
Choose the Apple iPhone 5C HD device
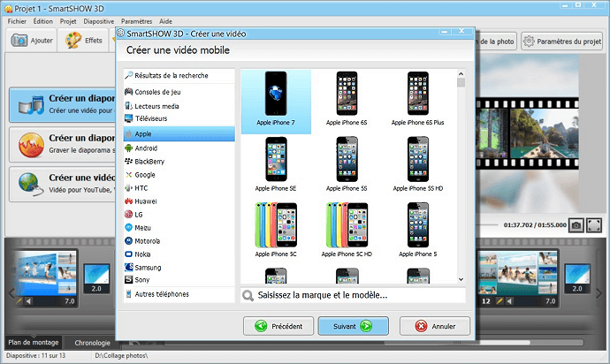[x=347, y=230]
